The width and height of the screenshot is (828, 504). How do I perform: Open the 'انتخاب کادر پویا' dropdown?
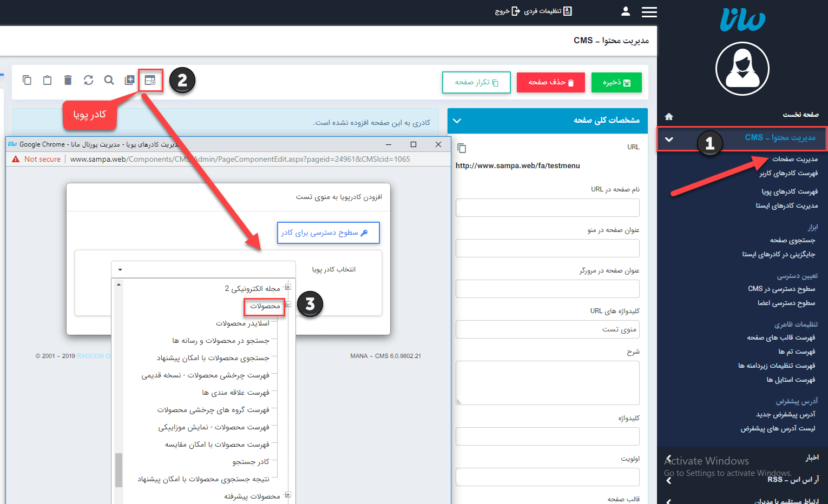pyautogui.click(x=203, y=269)
